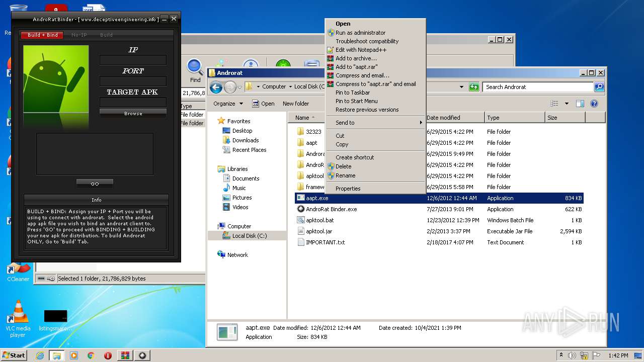Image resolution: width=644 pixels, height=362 pixels.
Task: Click the Search Androrat field
Action: click(x=538, y=87)
